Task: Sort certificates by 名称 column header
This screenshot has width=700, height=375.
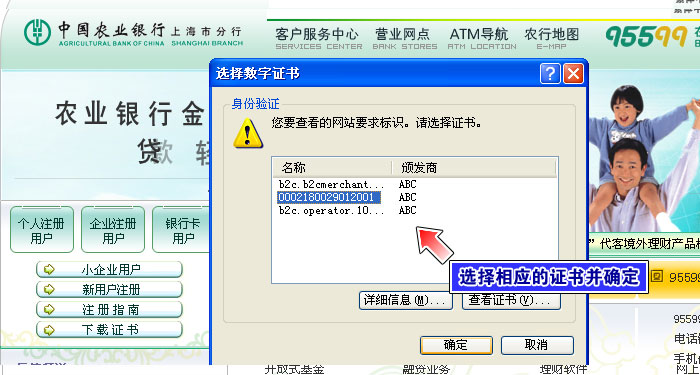Action: (x=332, y=168)
